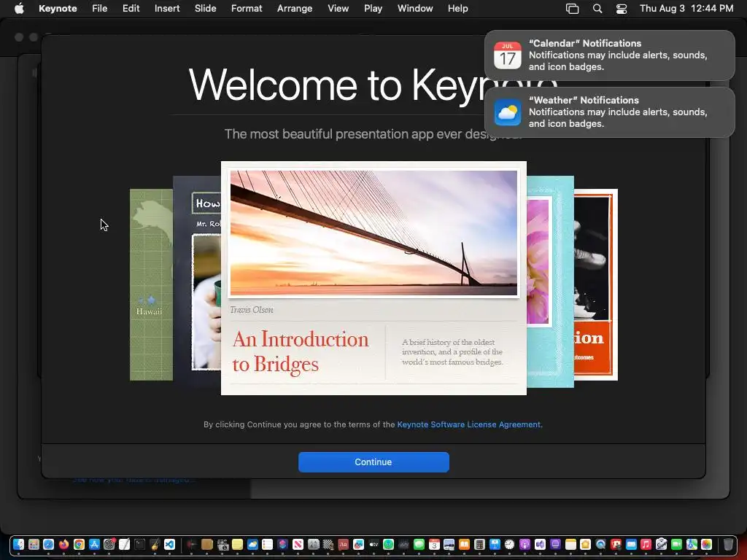Image resolution: width=747 pixels, height=560 pixels.
Task: Open Finder from the Dock
Action: tap(18, 544)
